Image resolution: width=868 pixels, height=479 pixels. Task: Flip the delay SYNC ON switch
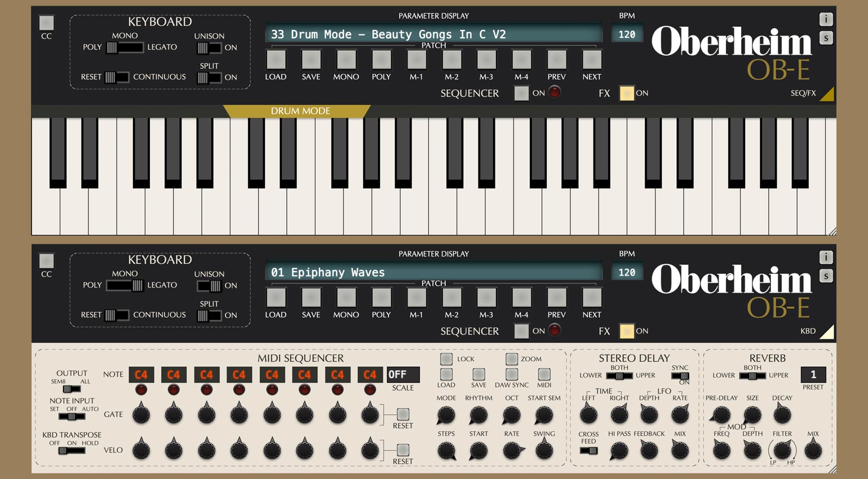680,375
